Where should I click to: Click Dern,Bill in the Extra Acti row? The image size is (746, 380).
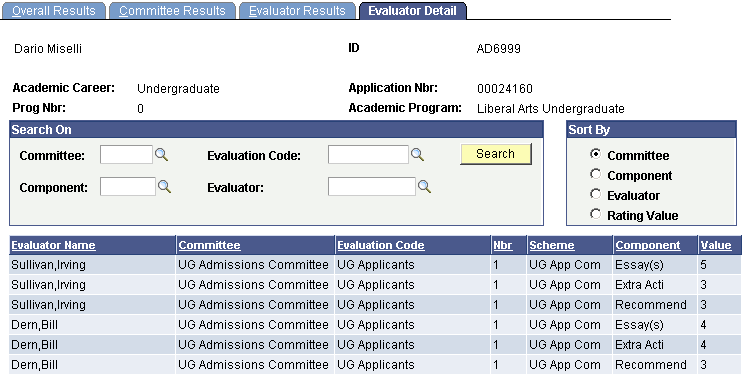pos(35,345)
